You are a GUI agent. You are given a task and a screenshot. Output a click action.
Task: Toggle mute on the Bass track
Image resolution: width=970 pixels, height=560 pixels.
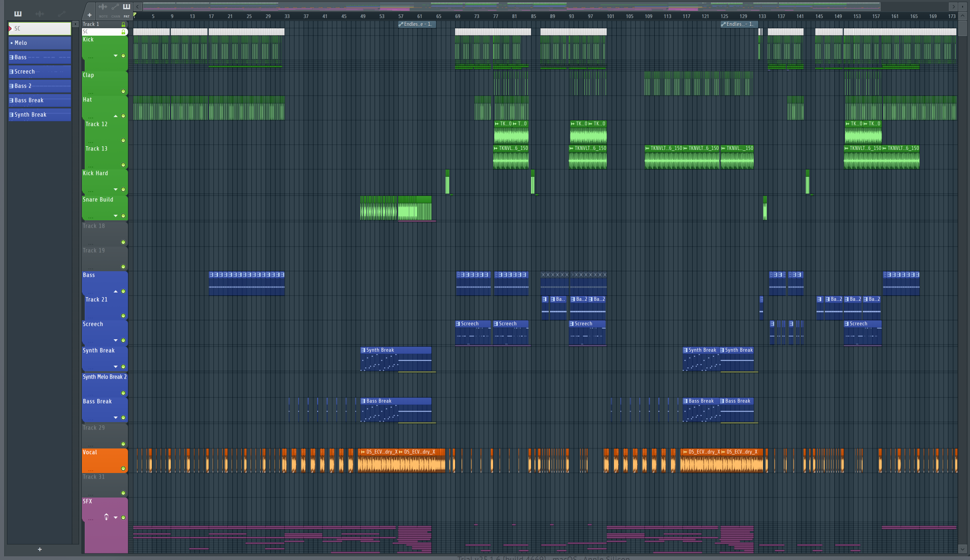click(x=123, y=291)
